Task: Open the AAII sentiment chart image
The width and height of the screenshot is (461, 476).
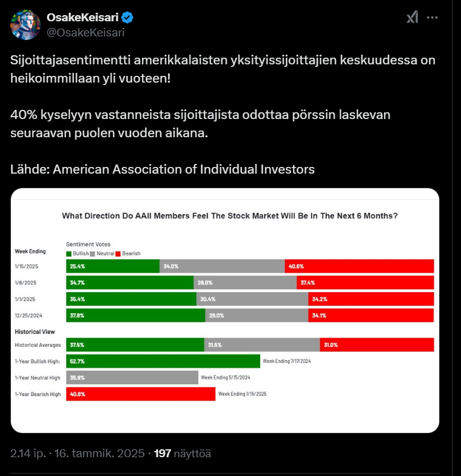Action: click(224, 311)
